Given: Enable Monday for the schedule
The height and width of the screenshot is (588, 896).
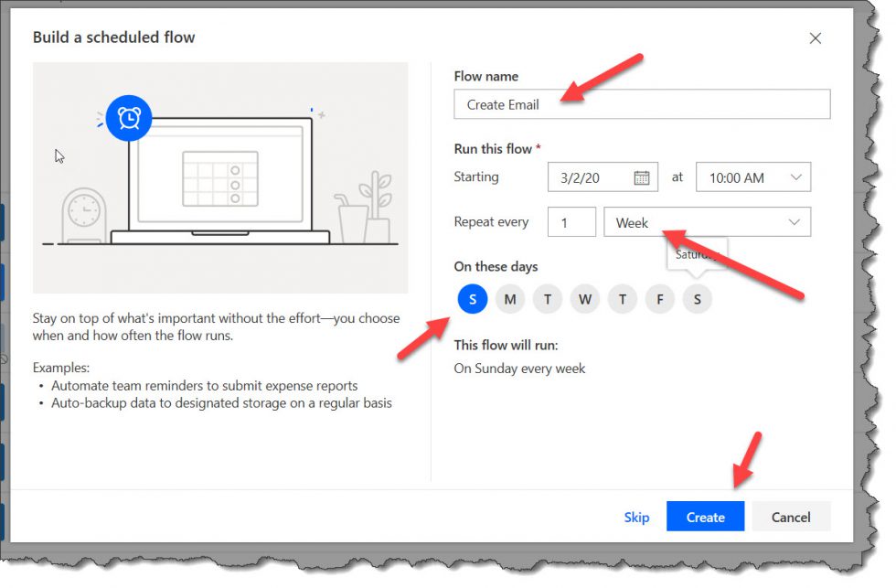Looking at the screenshot, I should (x=510, y=298).
